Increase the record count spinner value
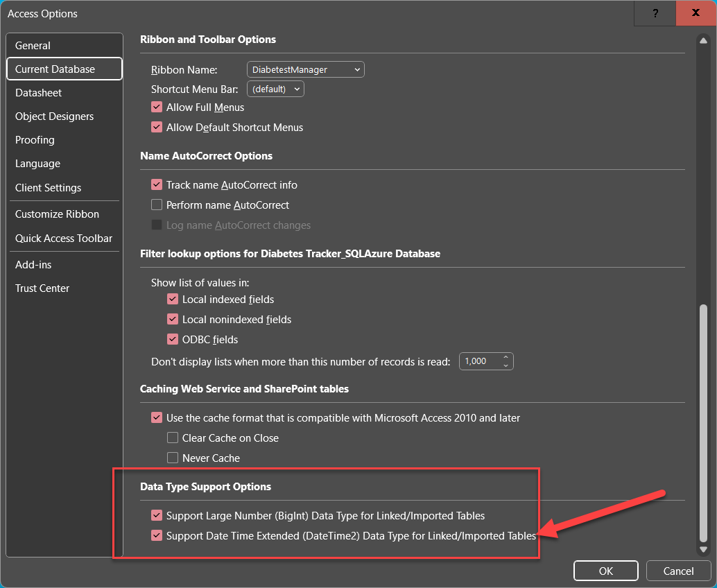The image size is (717, 588). click(x=506, y=357)
